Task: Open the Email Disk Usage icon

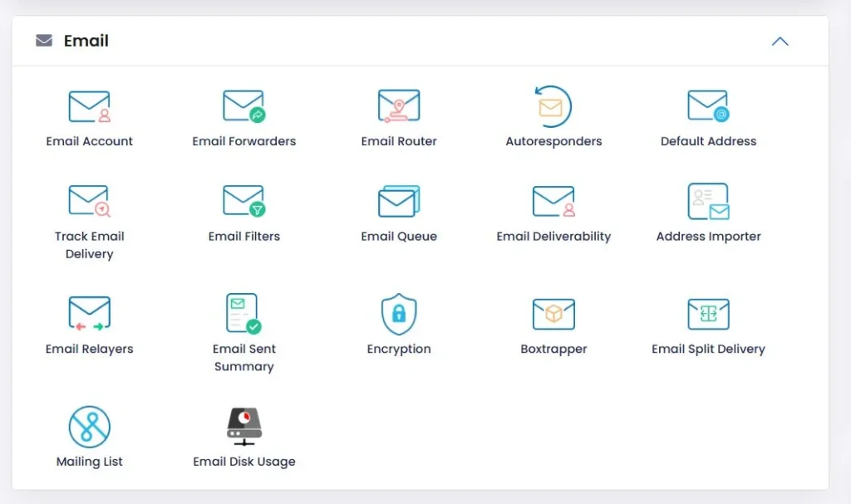Action: click(243, 427)
